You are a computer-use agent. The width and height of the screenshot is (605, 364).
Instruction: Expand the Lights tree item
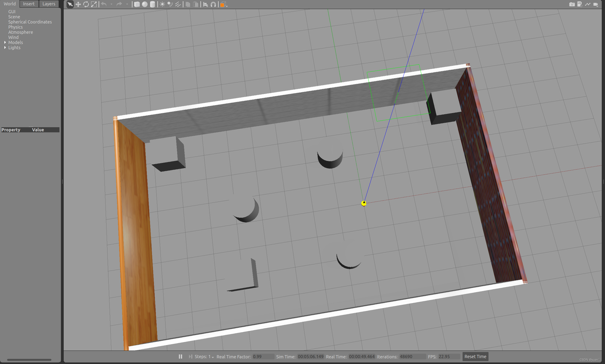[x=5, y=48]
